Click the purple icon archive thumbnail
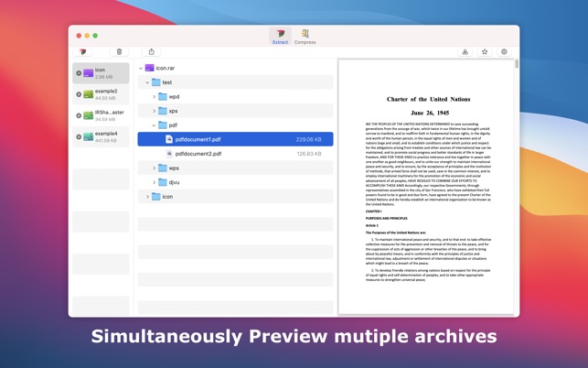Viewport: 588px width, 368px height. tap(88, 73)
